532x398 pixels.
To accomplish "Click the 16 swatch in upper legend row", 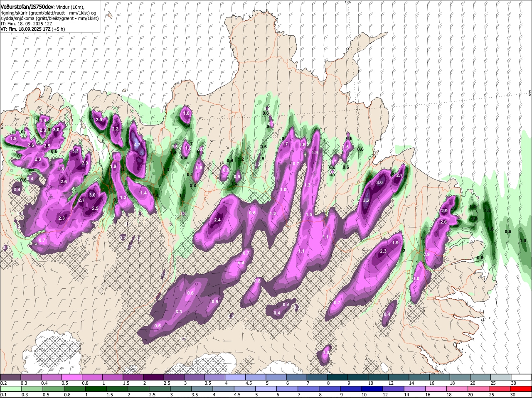I will [440, 377].
